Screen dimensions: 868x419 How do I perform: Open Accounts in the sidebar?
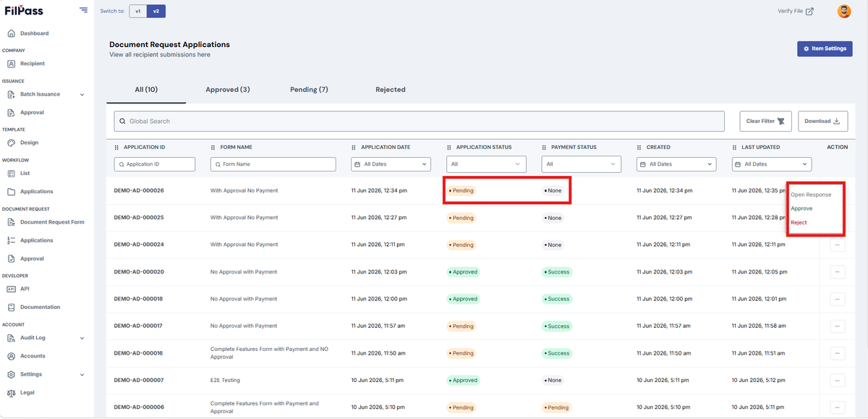[x=33, y=356]
